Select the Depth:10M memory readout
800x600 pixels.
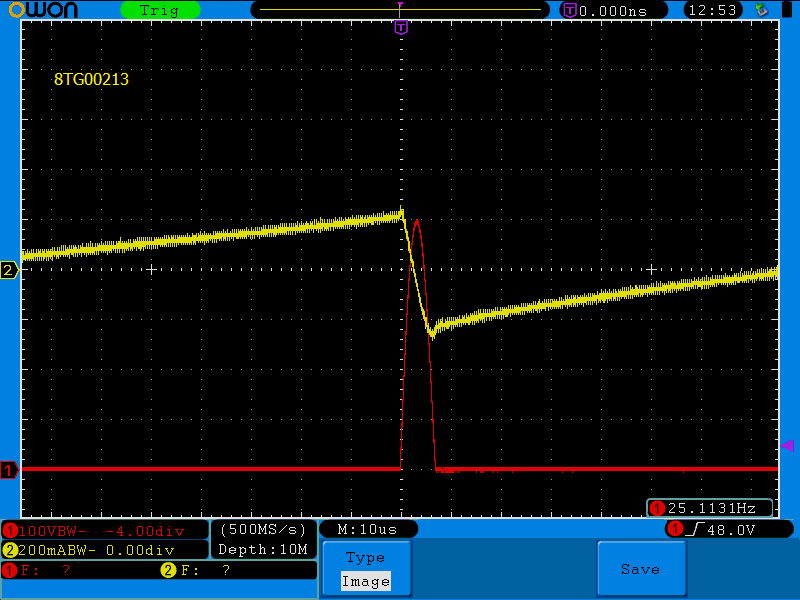pyautogui.click(x=263, y=550)
